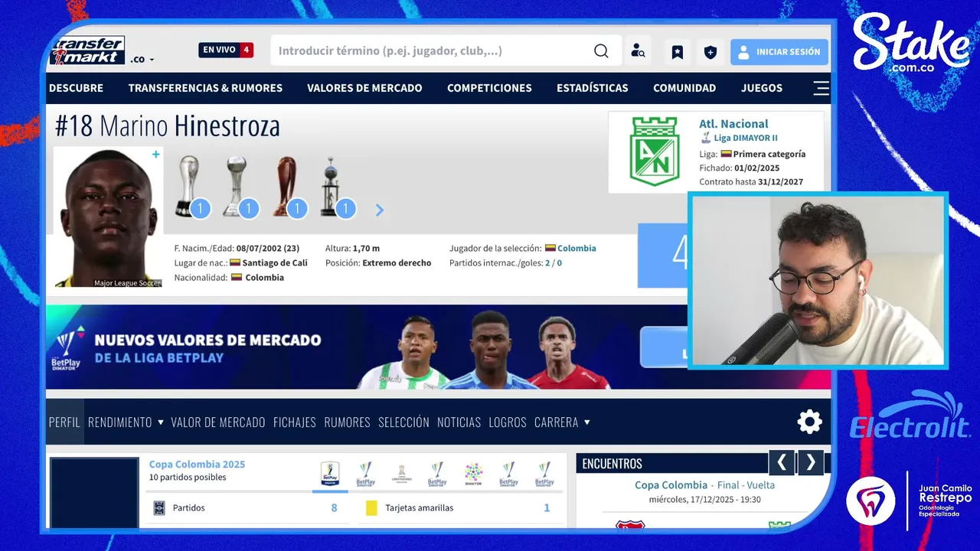Click the plus icon on player photo
980x551 pixels.
[156, 155]
